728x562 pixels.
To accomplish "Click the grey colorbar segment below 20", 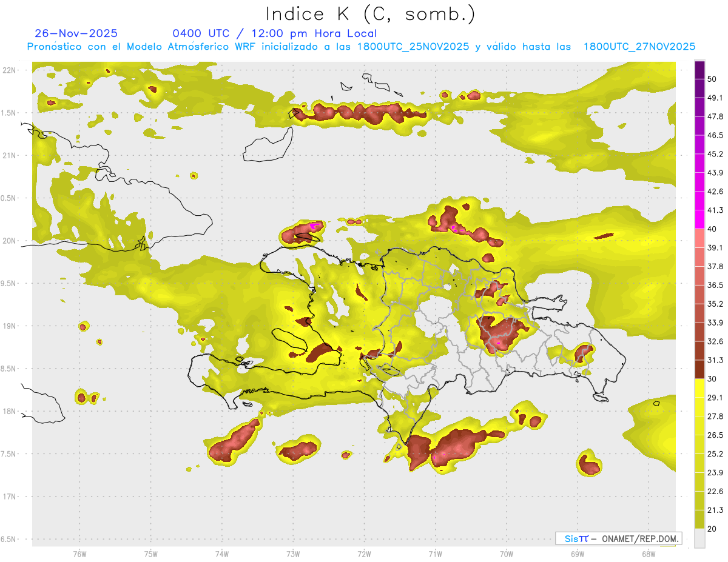I will click(699, 538).
